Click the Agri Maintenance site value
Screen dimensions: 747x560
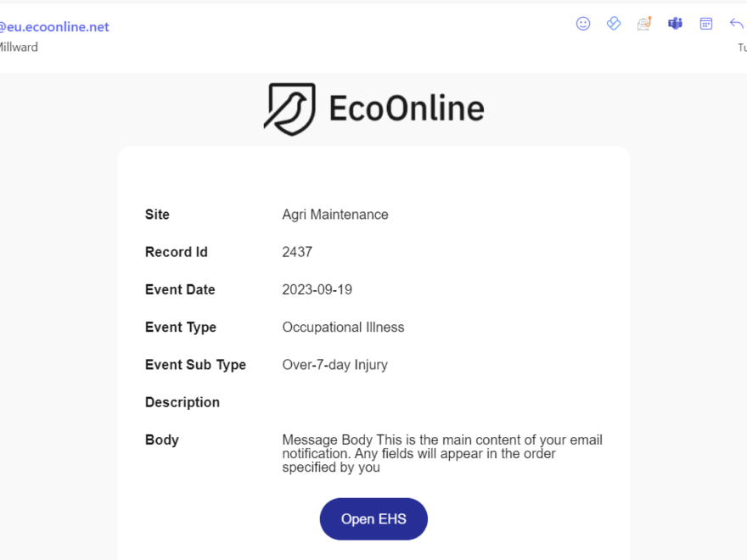[335, 215]
